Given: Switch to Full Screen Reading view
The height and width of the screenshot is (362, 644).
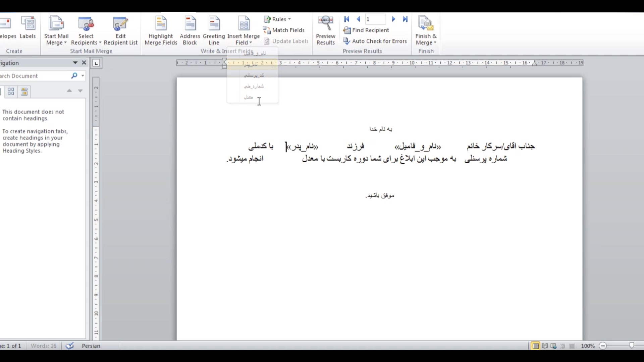Looking at the screenshot, I should pyautogui.click(x=545, y=346).
